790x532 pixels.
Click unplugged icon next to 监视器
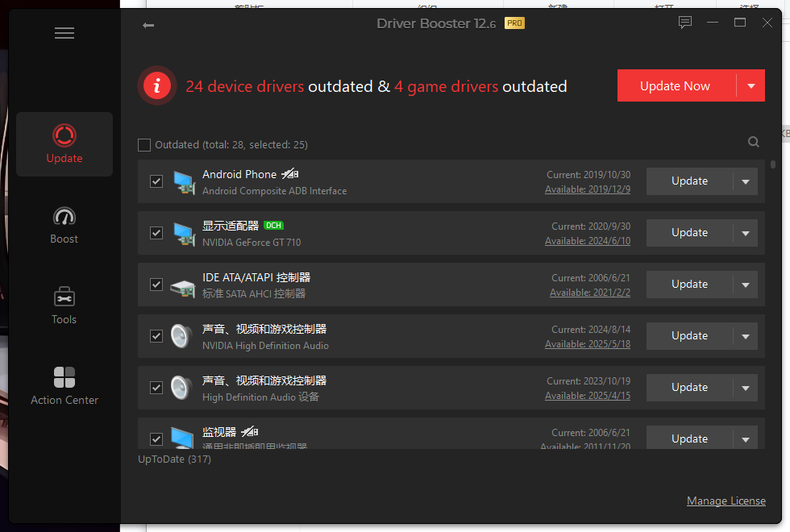[x=249, y=432]
